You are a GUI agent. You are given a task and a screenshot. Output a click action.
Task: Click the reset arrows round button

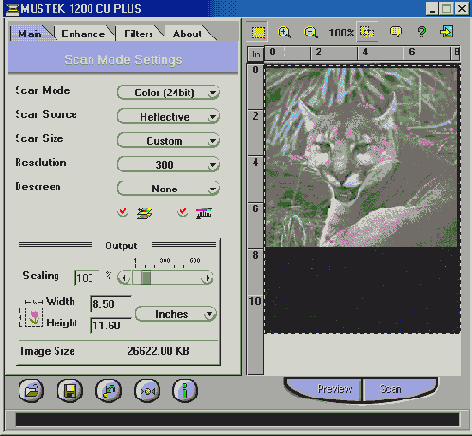(x=108, y=390)
